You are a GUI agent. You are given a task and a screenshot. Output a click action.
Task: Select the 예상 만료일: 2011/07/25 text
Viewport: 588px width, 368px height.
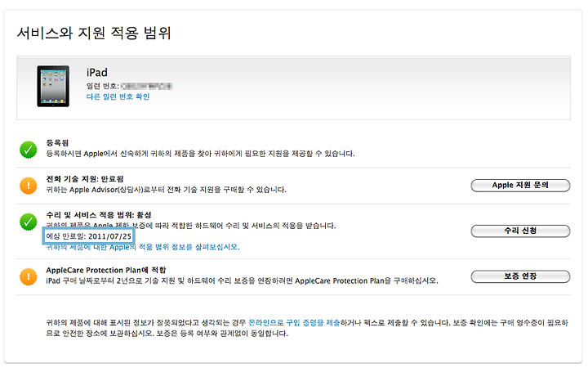88,236
